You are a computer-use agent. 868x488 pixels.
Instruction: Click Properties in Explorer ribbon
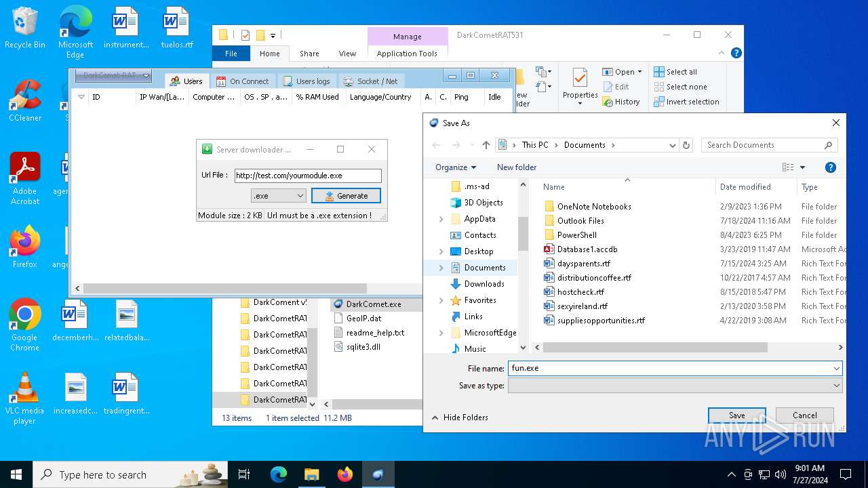tap(580, 87)
